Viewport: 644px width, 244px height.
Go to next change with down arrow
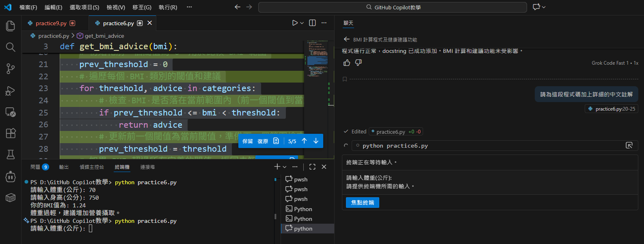pos(316,141)
